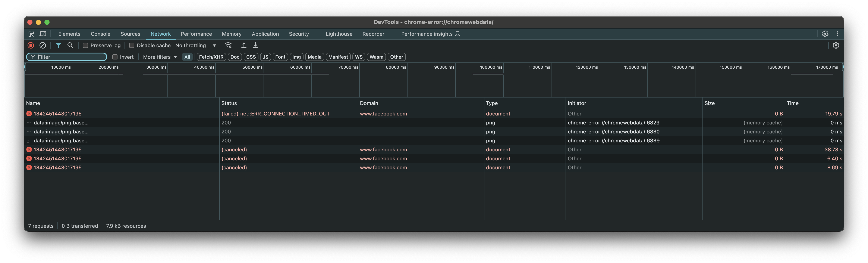Open network conditions wifi icon
This screenshot has width=868, height=263.
228,45
